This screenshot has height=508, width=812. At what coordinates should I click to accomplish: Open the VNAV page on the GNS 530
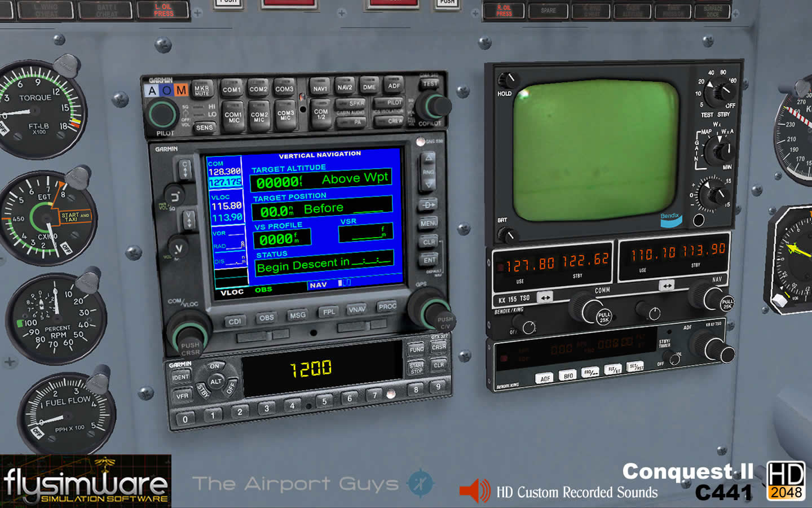coord(358,309)
